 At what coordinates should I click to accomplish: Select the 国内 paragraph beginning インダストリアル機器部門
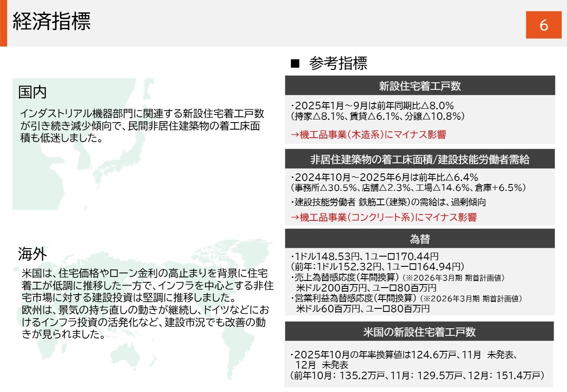pyautogui.click(x=142, y=126)
